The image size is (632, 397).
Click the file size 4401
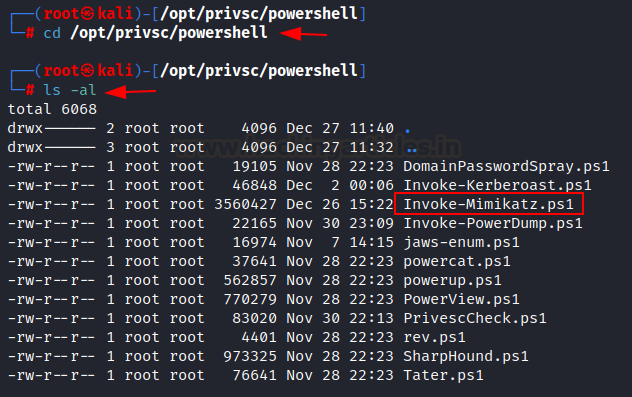pos(259,337)
